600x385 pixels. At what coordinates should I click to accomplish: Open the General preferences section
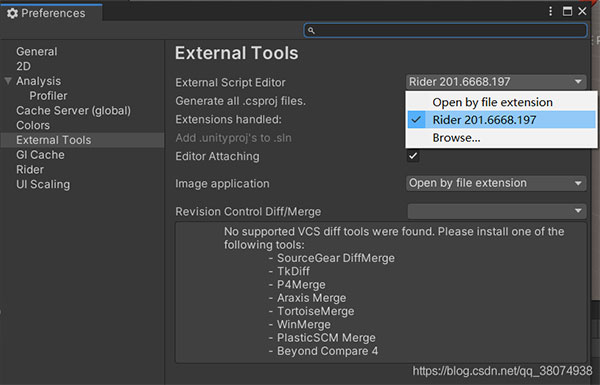(37, 52)
